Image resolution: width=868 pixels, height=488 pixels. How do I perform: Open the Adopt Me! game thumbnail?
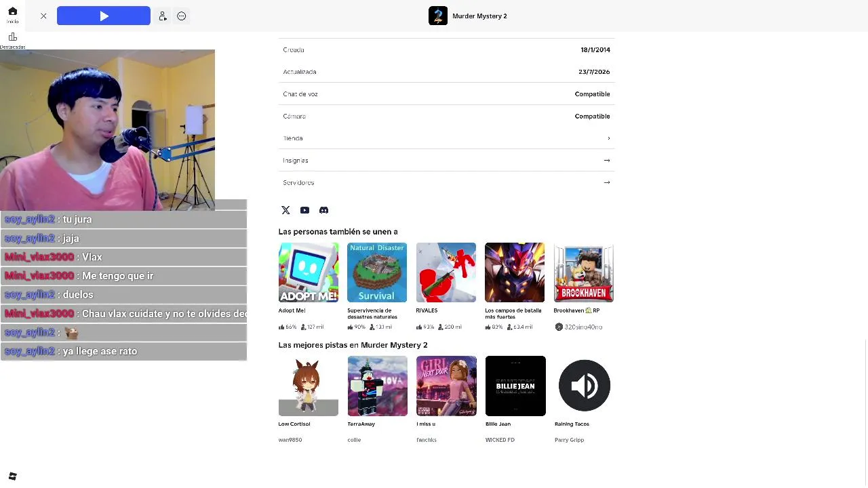[309, 272]
